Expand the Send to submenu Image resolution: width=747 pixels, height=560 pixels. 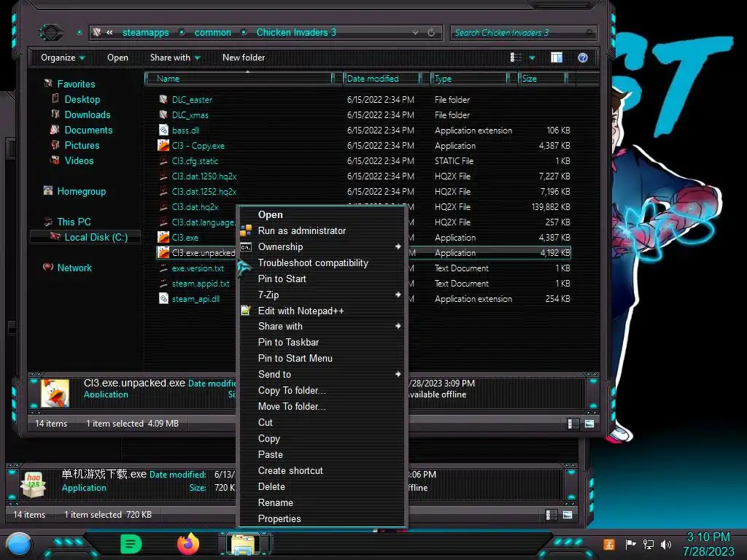point(322,374)
